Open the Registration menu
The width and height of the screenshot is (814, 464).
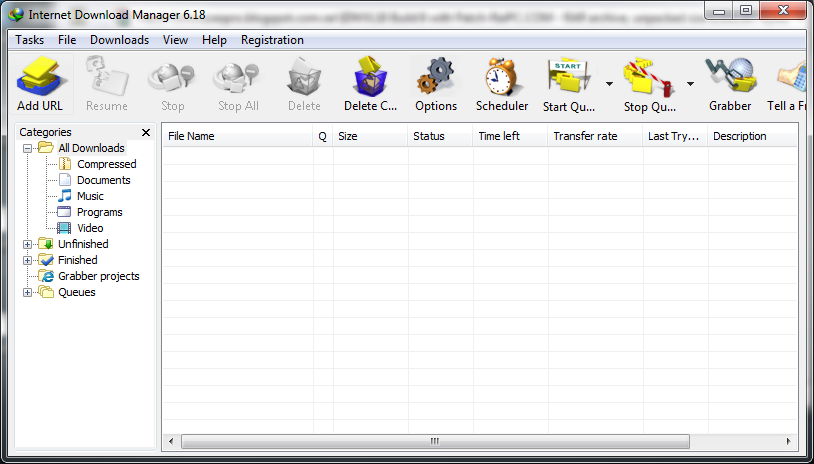click(272, 40)
